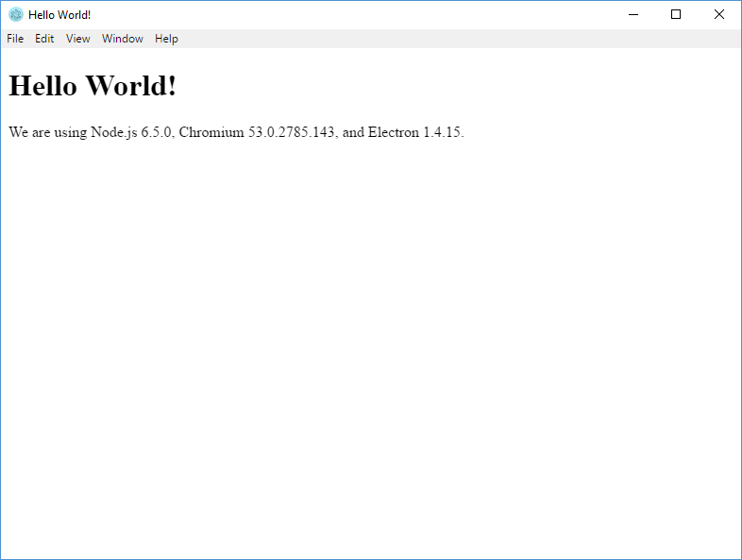Open the Window menu
Image resolution: width=742 pixels, height=560 pixels.
click(x=123, y=39)
